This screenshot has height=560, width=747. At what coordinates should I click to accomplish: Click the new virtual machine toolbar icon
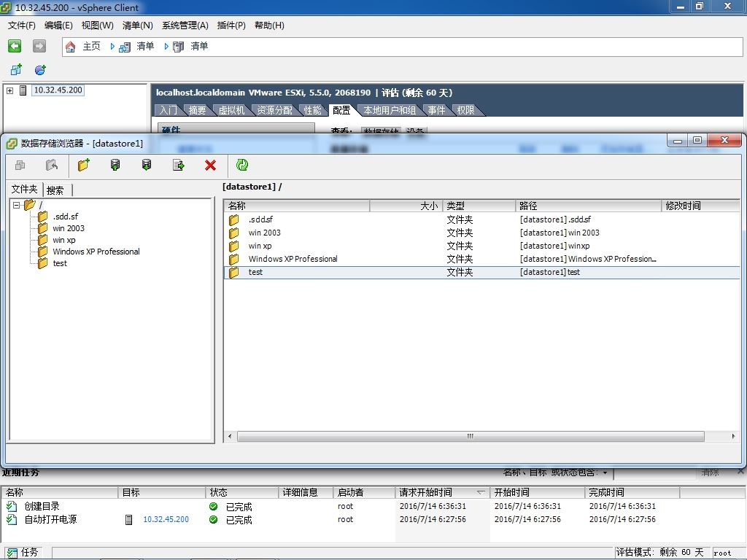[16, 70]
